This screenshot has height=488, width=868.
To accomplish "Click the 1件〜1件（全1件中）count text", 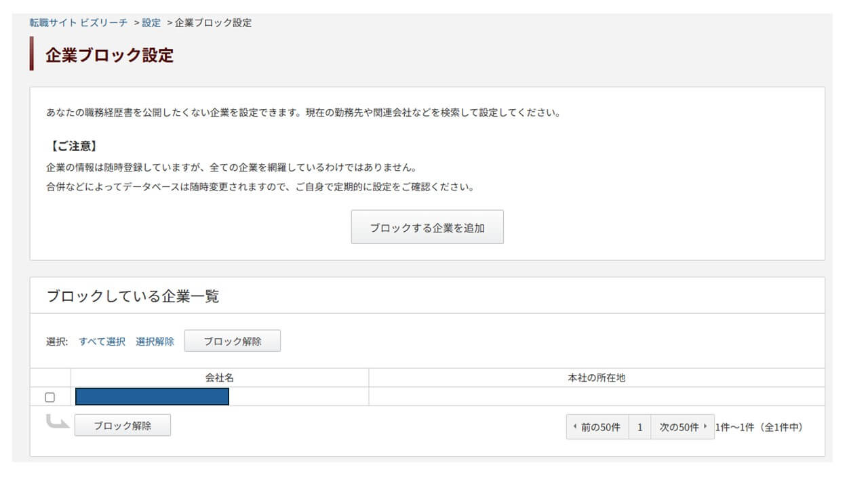I will tap(758, 427).
